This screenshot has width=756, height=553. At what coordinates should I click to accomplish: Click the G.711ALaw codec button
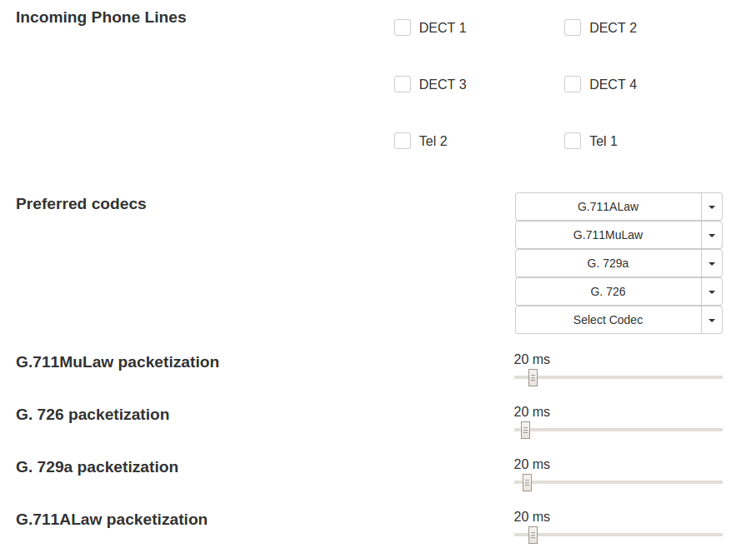coord(608,207)
